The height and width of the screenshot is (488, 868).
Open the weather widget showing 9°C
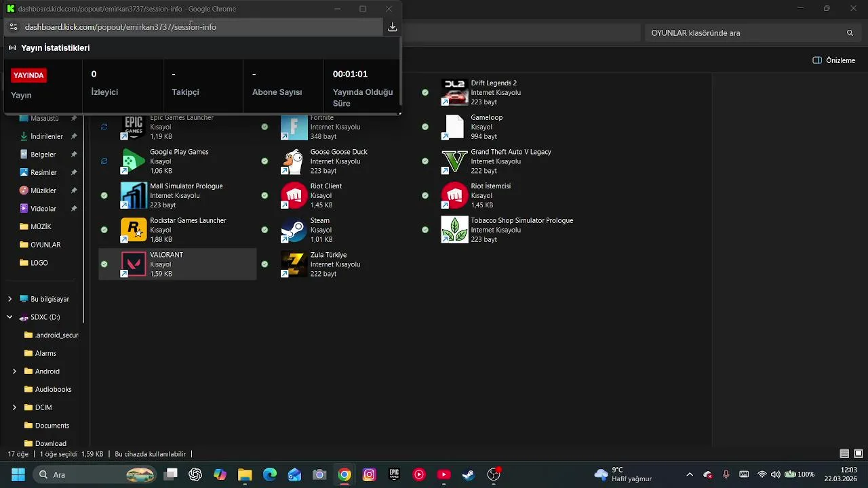(x=623, y=474)
